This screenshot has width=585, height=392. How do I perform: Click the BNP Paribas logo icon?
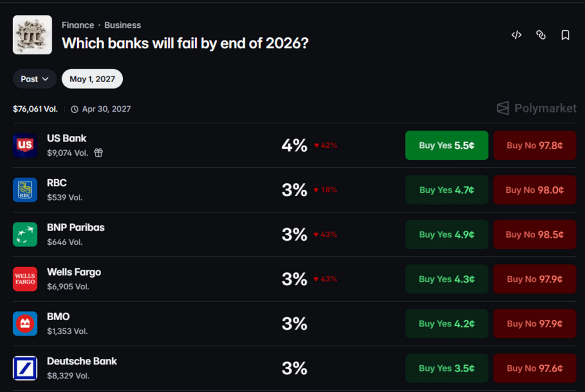[25, 235]
